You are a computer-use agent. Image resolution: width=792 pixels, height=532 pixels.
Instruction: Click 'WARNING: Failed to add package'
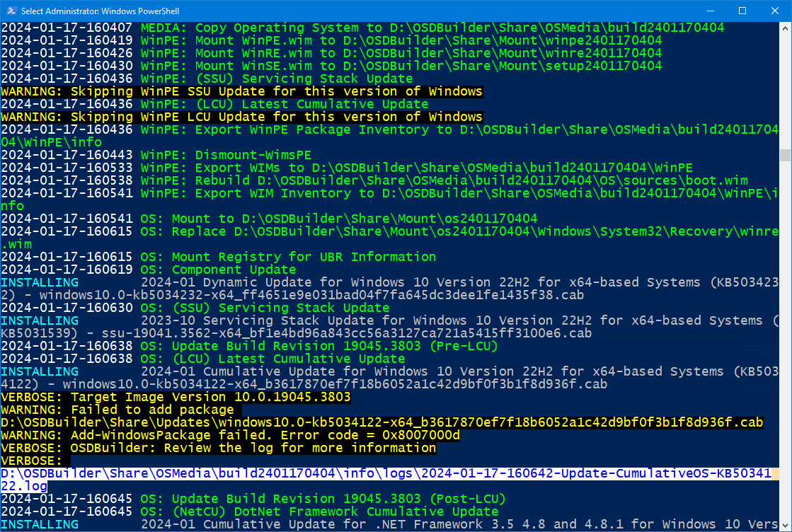(117, 410)
